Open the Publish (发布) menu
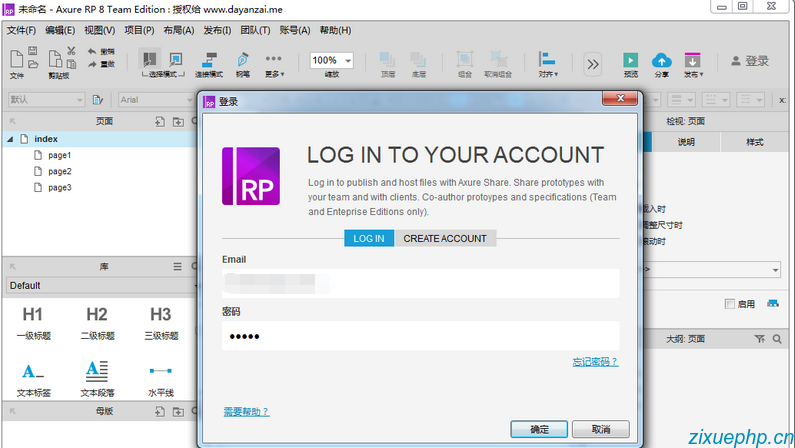This screenshot has width=795, height=448. click(x=217, y=30)
